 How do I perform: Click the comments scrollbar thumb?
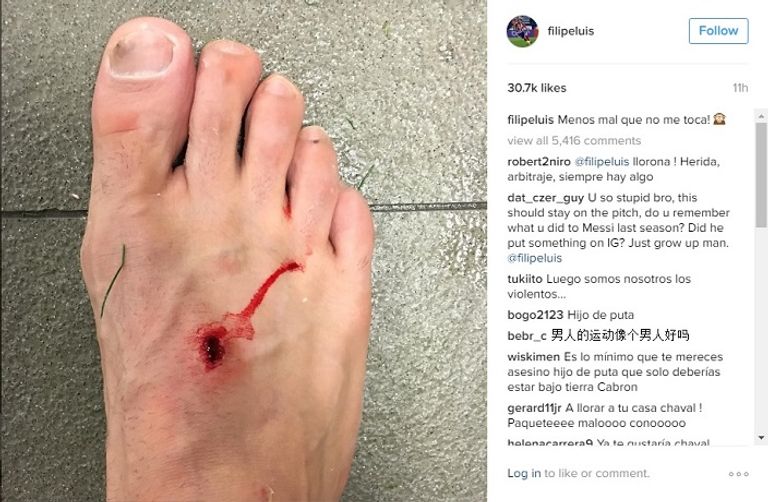(761, 174)
